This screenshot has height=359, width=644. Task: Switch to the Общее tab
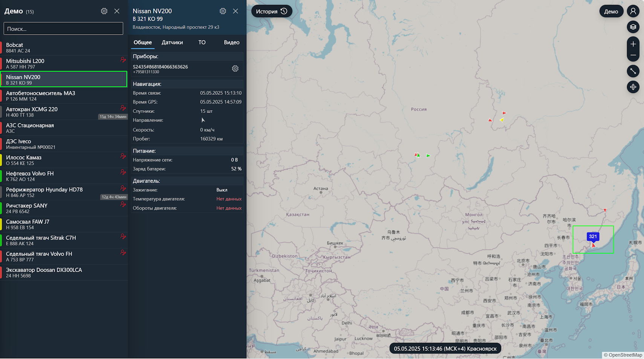click(142, 43)
